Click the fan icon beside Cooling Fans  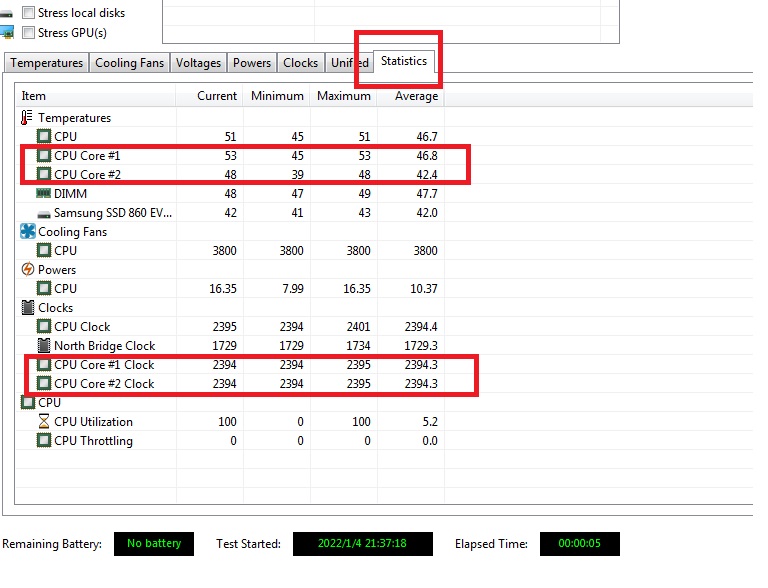pyautogui.click(x=28, y=232)
